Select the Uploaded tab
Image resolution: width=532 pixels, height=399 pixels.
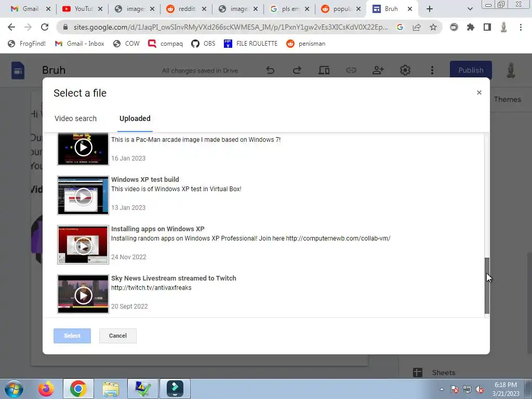135,118
